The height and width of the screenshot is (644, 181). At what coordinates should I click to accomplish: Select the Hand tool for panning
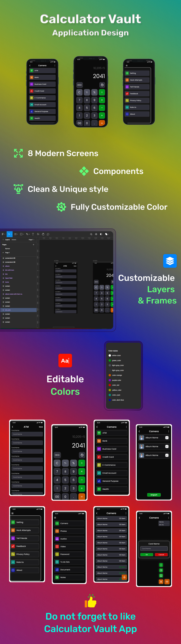coord(43,234)
